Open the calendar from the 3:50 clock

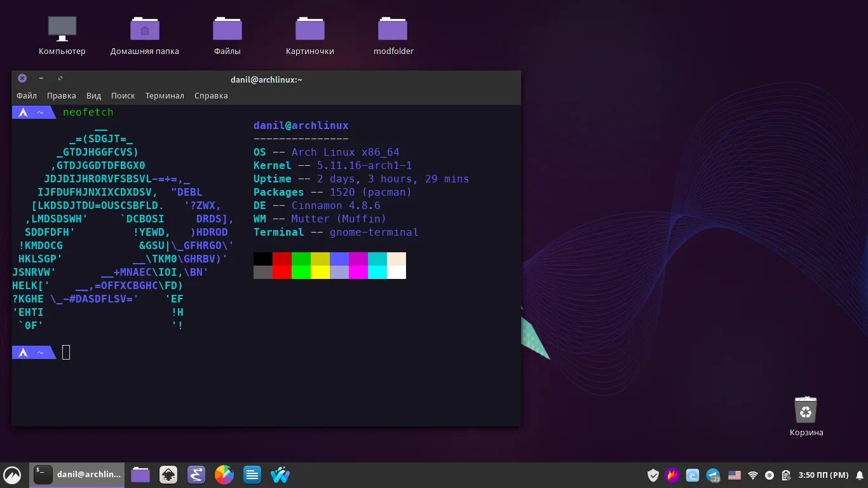coord(824,475)
